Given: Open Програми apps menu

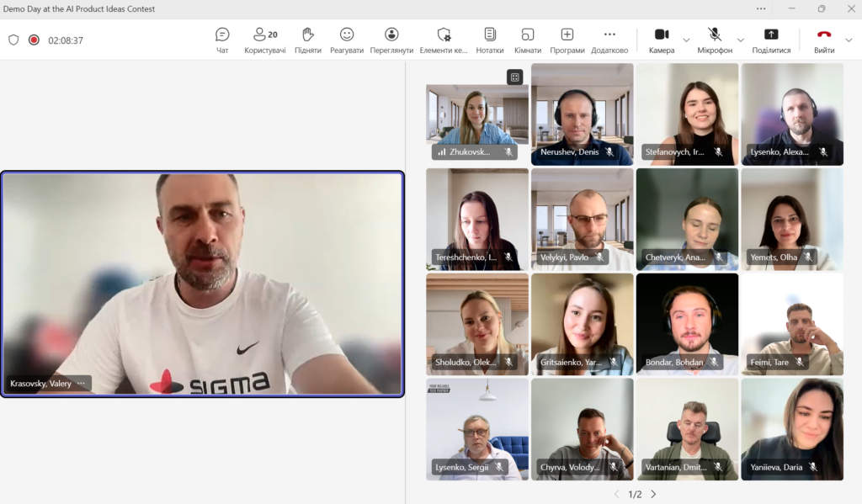Looking at the screenshot, I should pos(567,40).
